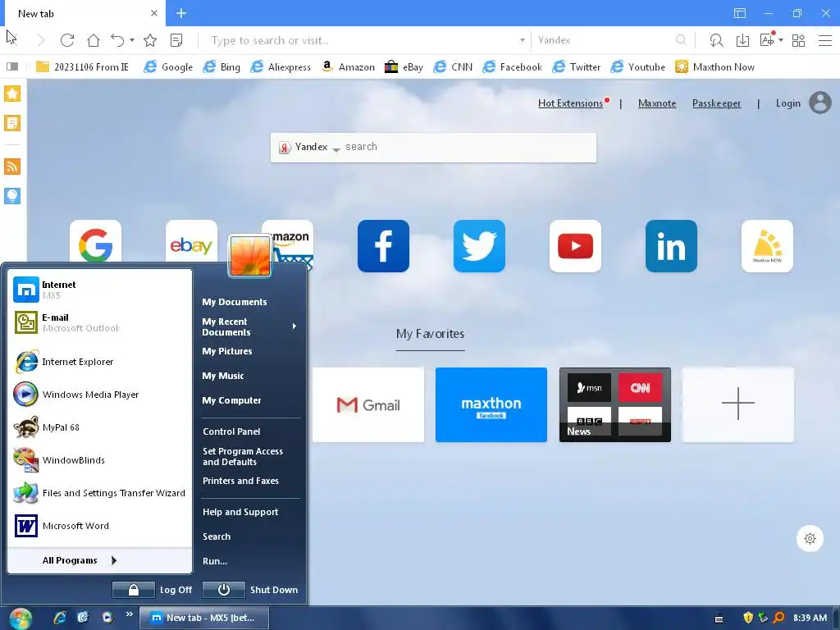
Task: Open E-mail Microsoft Outlook entry
Action: tap(99, 322)
